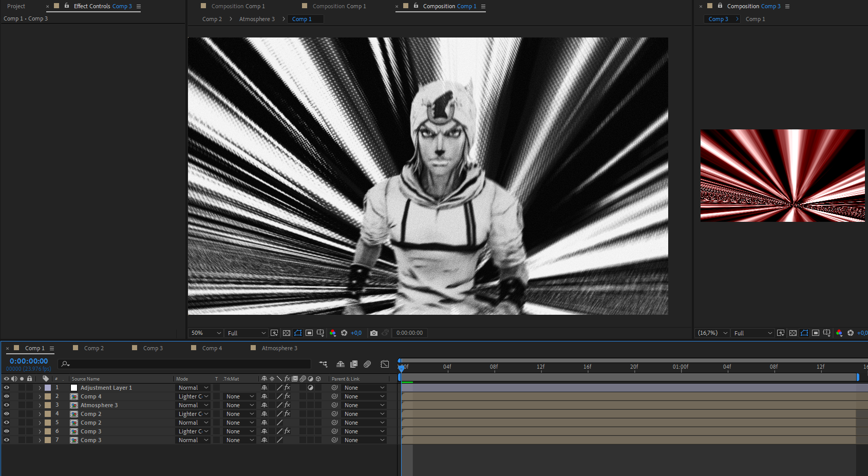This screenshot has height=476, width=868.
Task: Toggle transparency grid in Comp 3 viewer
Action: pos(793,333)
